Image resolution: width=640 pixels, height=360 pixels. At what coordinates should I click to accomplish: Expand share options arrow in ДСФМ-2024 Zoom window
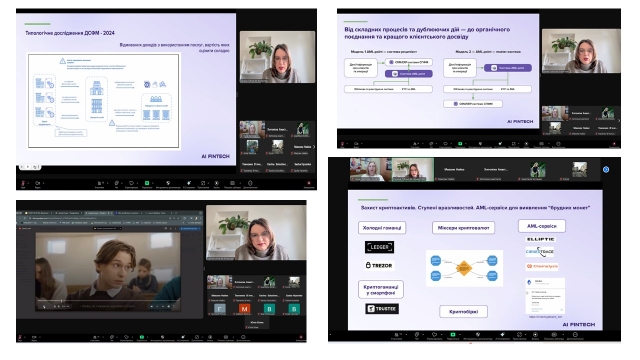(153, 183)
